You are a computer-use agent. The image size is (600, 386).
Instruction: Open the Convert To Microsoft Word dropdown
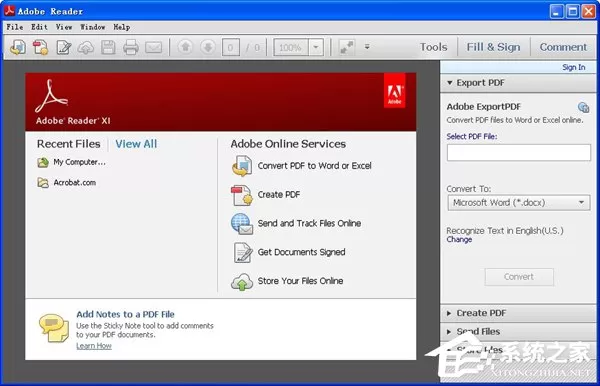[x=518, y=203]
